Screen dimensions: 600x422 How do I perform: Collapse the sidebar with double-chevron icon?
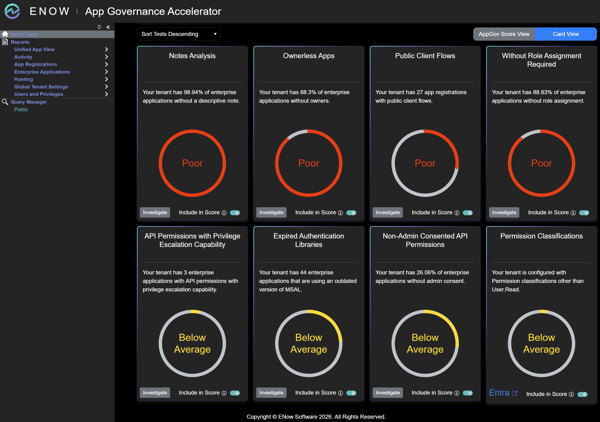pos(108,27)
